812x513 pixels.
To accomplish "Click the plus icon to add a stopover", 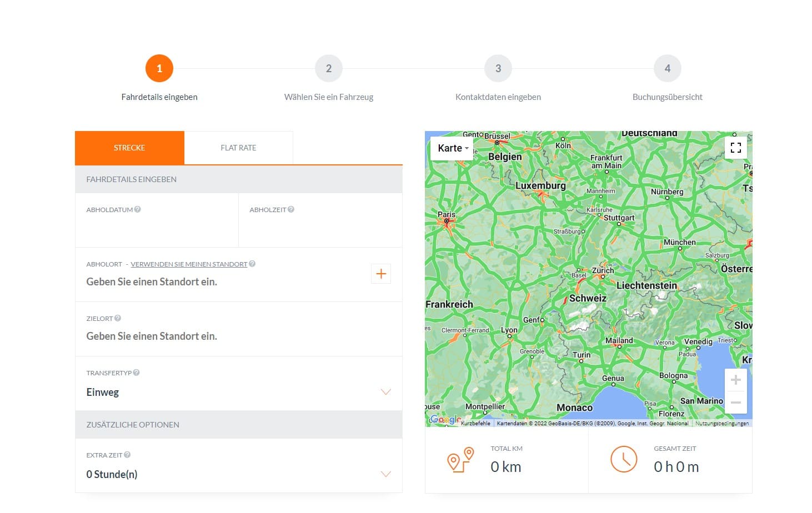I will tap(381, 274).
